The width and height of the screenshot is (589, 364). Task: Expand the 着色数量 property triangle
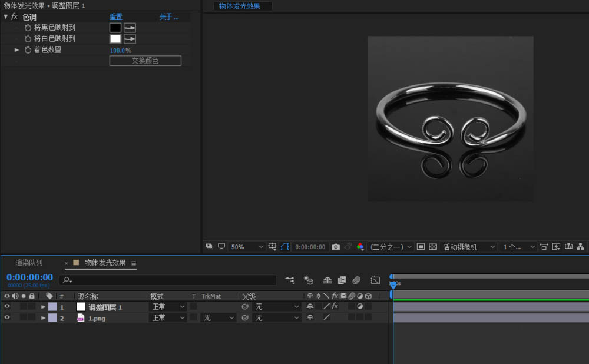17,50
